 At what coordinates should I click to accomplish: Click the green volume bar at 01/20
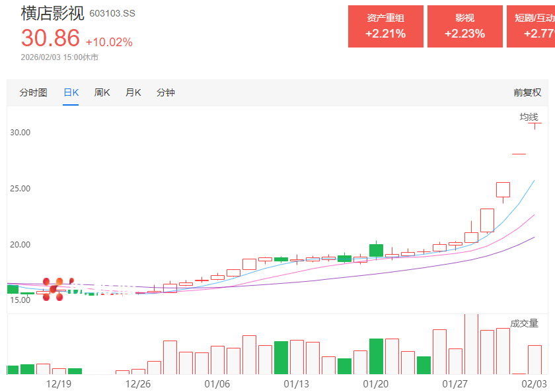(x=376, y=356)
